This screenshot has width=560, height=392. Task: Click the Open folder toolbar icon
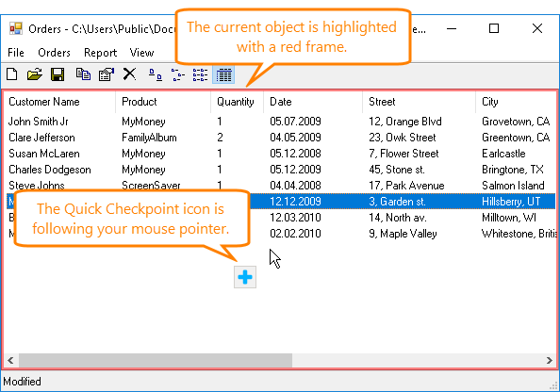(x=35, y=74)
